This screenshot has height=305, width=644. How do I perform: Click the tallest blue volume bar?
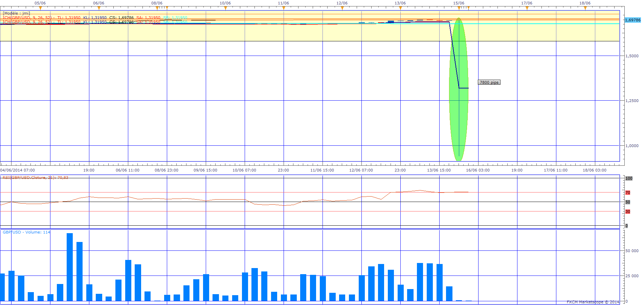point(70,267)
